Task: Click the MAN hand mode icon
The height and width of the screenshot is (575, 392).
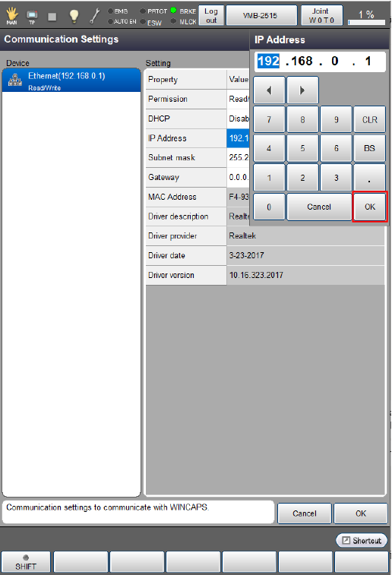Action: 11,16
